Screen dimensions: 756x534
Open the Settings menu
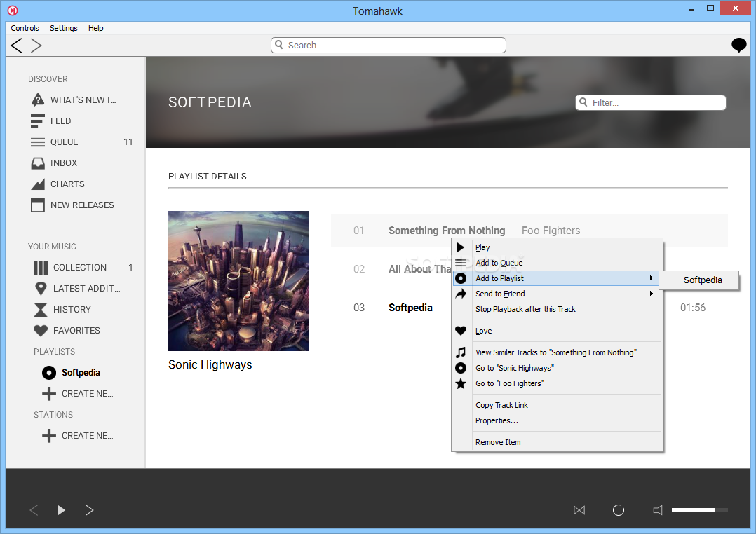coord(64,28)
